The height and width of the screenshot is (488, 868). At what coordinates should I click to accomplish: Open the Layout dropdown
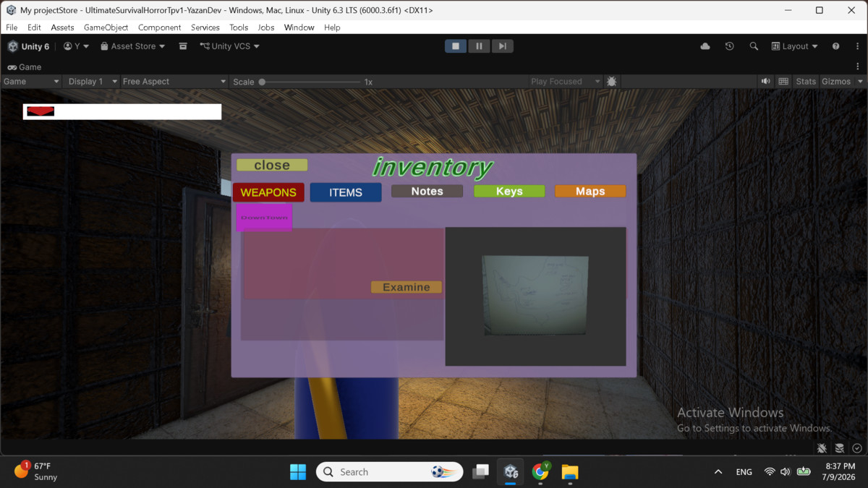[795, 46]
